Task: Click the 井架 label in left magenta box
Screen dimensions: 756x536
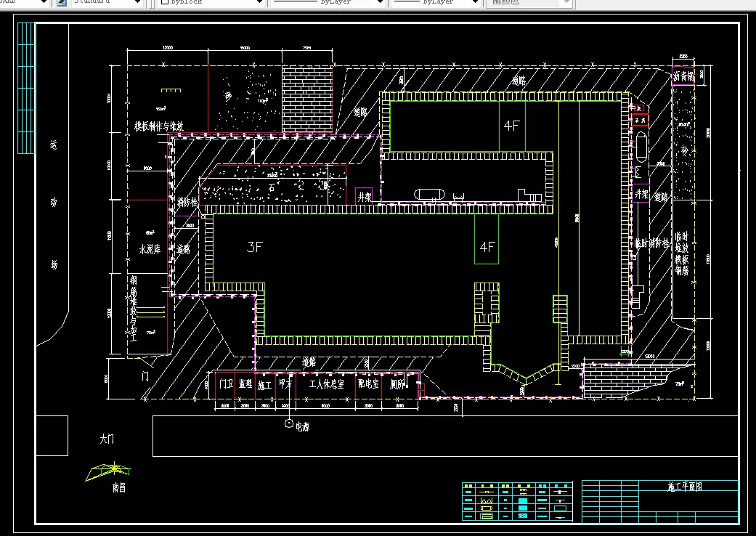Action: (x=365, y=197)
